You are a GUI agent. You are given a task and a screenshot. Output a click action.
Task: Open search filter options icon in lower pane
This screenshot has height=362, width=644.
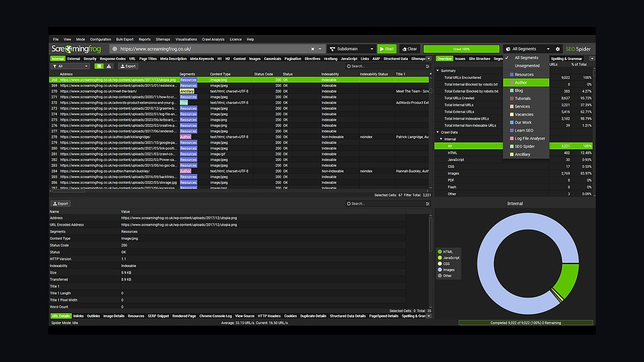(x=428, y=204)
